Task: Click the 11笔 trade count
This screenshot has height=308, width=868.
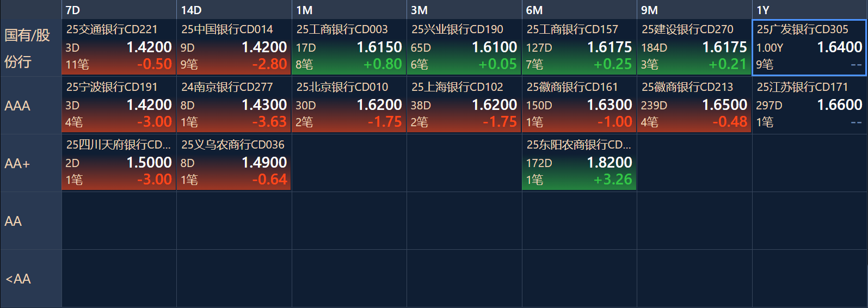Action: (x=77, y=64)
